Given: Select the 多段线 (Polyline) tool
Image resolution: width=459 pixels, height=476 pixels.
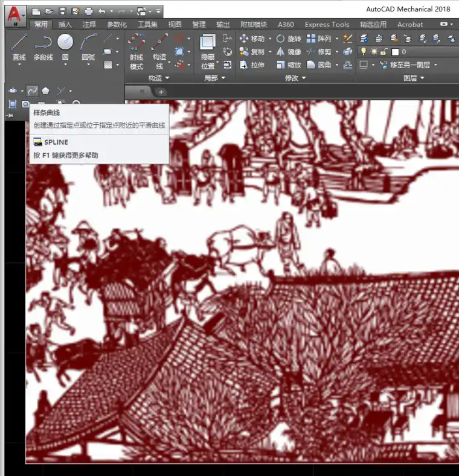Looking at the screenshot, I should coord(43,47).
